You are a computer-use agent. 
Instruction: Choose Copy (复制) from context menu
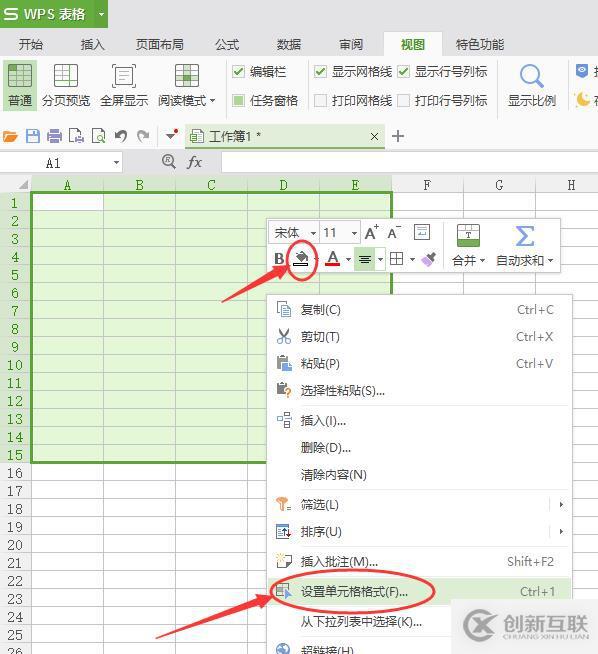click(x=419, y=309)
